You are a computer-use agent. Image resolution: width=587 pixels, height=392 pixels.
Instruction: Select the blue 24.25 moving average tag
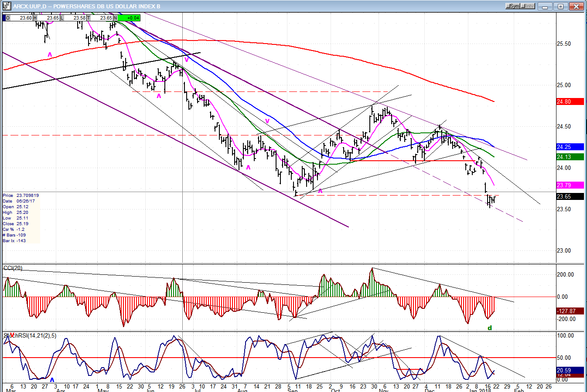(x=570, y=147)
